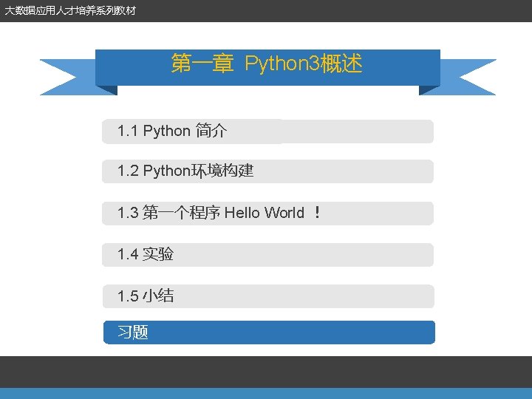
Task: Open section 1.5 小结
Action: (x=268, y=296)
